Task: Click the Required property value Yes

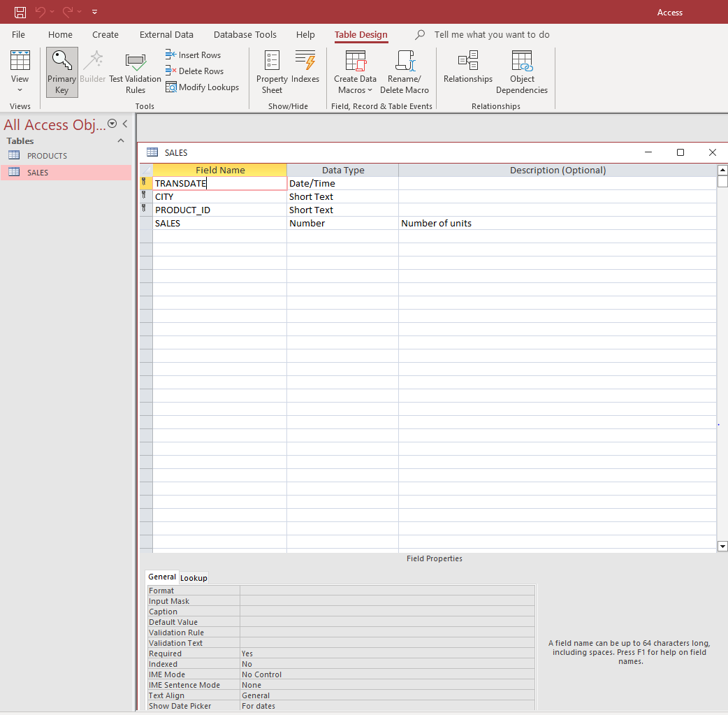Action: tap(387, 653)
